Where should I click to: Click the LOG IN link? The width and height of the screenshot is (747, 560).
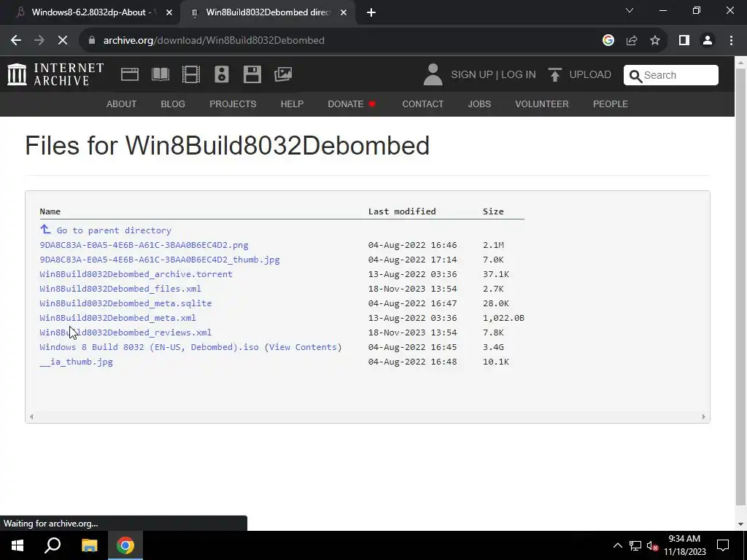519,75
